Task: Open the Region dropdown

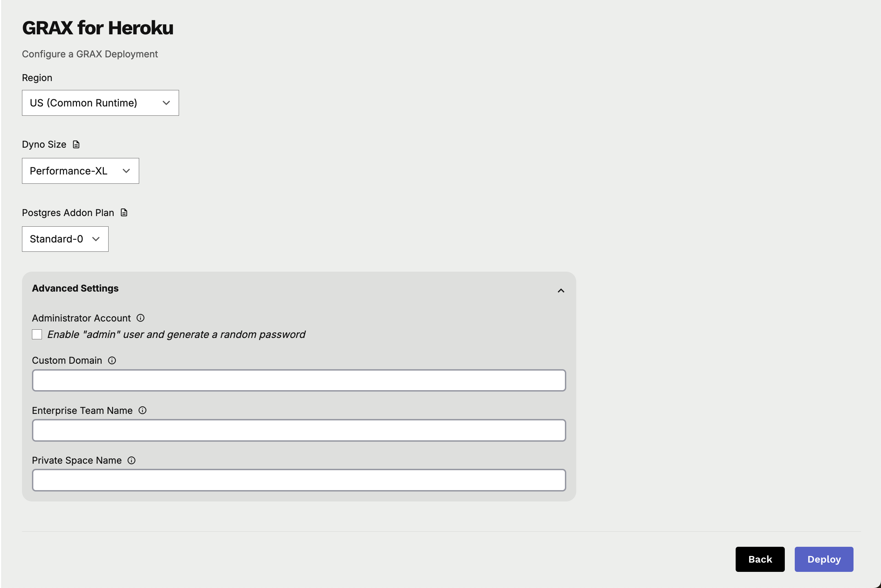Action: [100, 102]
